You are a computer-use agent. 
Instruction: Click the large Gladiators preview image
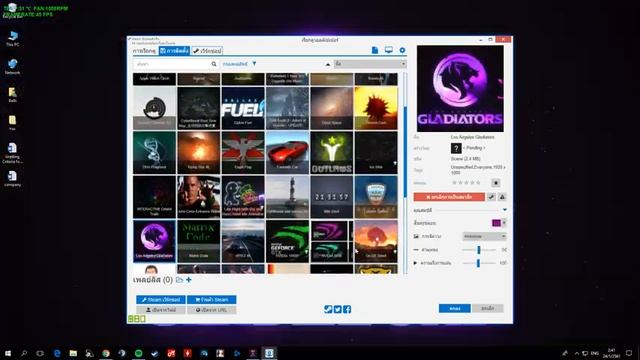point(460,89)
